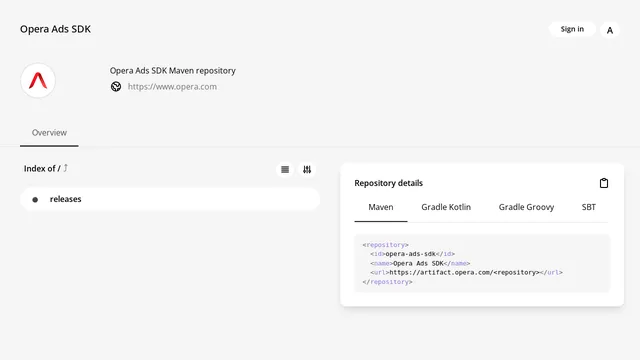Click the Opera Ads SDK red logo
The height and width of the screenshot is (360, 640).
click(x=38, y=80)
